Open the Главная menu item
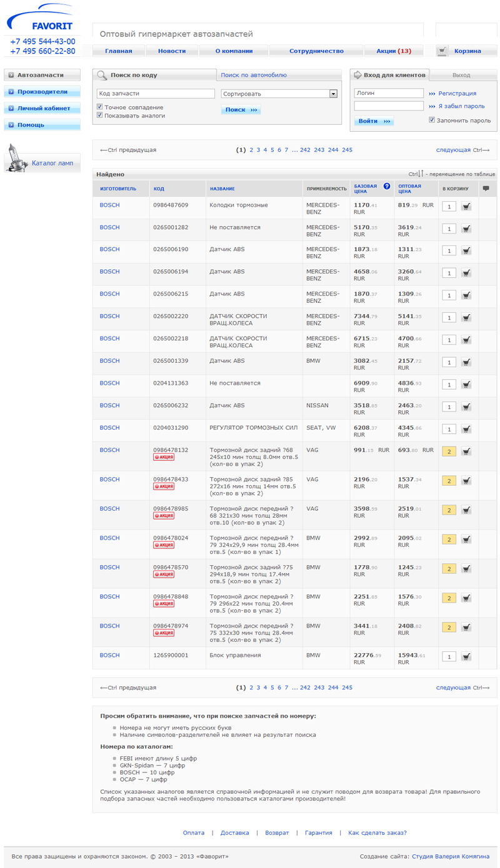The width and height of the screenshot is (500, 868). 119,51
